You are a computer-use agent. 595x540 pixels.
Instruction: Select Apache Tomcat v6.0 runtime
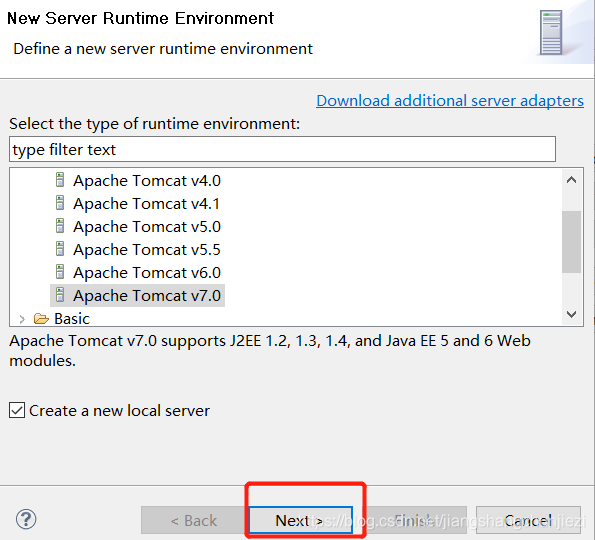[147, 272]
